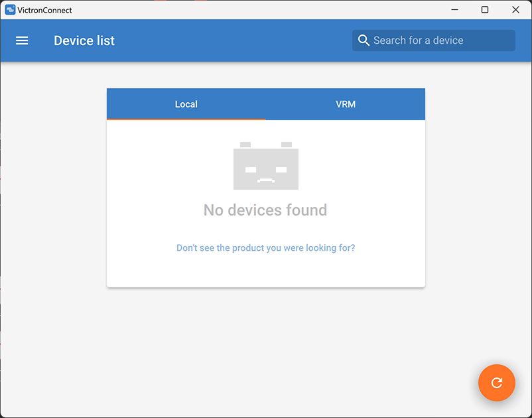Click the orange indicator under Local tab
Viewport: 532px width, 418px height.
186,119
